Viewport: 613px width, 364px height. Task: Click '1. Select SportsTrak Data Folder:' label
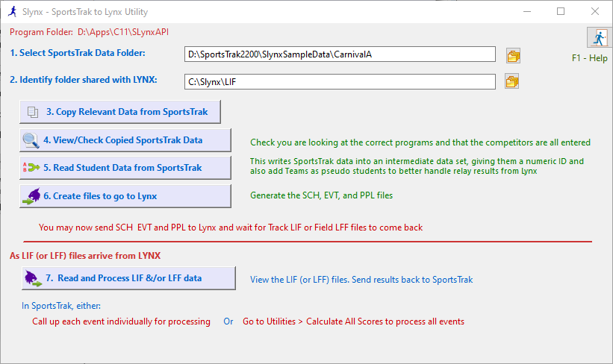tap(78, 53)
